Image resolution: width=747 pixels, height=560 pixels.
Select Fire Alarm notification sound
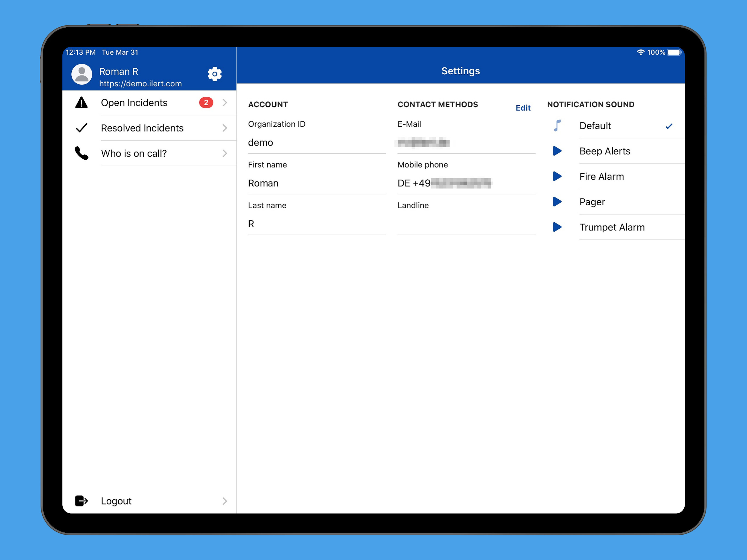pos(615,176)
